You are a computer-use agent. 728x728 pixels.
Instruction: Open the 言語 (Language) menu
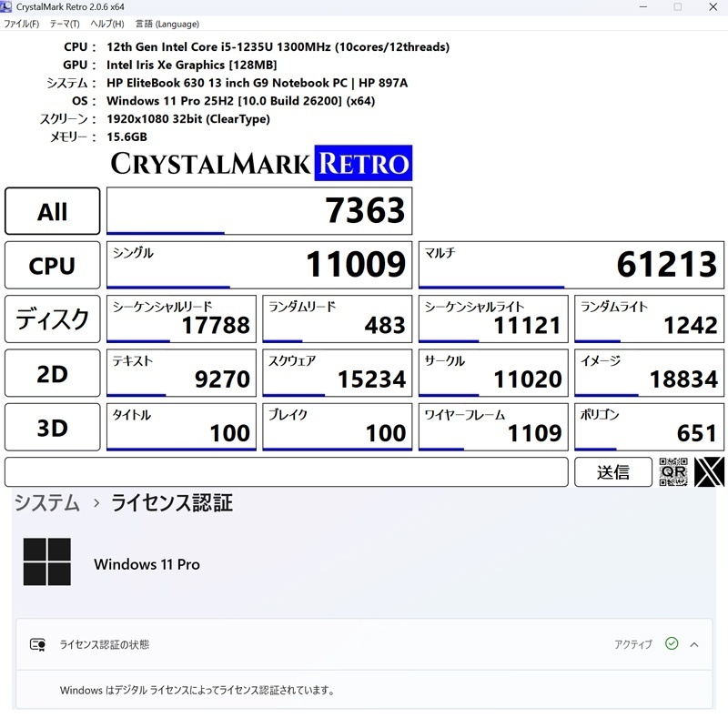[x=167, y=24]
